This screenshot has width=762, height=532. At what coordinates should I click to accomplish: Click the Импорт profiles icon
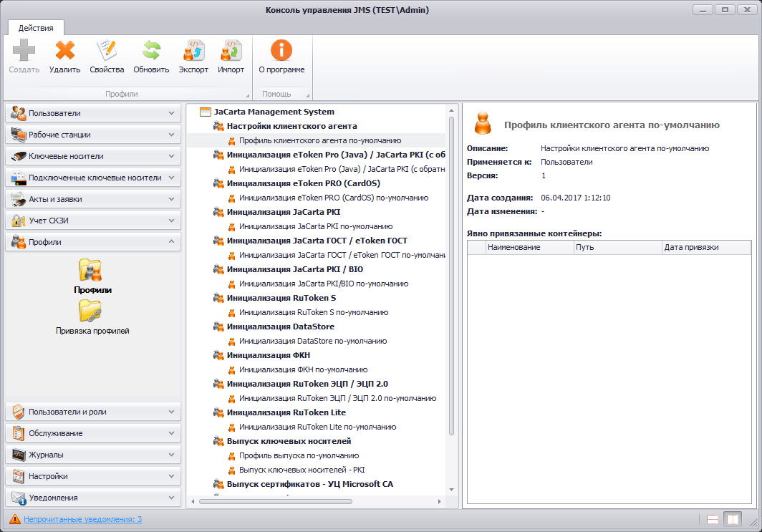click(231, 51)
